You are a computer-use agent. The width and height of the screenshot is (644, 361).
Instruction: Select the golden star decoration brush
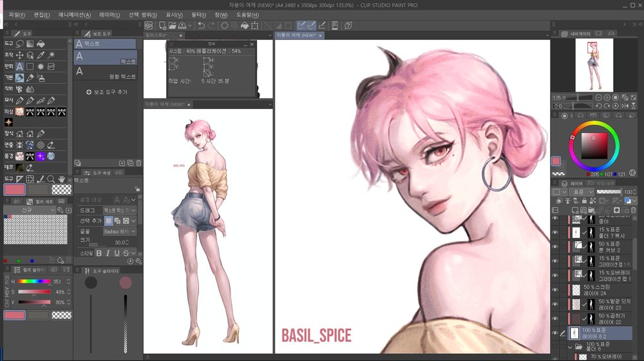pos(8,122)
